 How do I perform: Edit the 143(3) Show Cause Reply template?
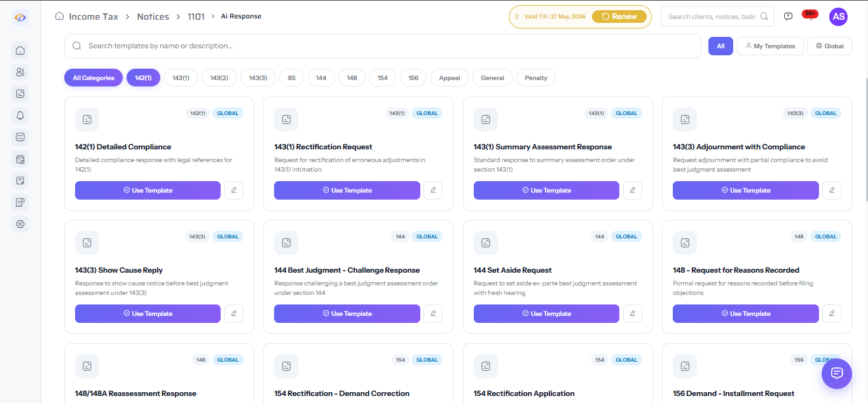[234, 313]
